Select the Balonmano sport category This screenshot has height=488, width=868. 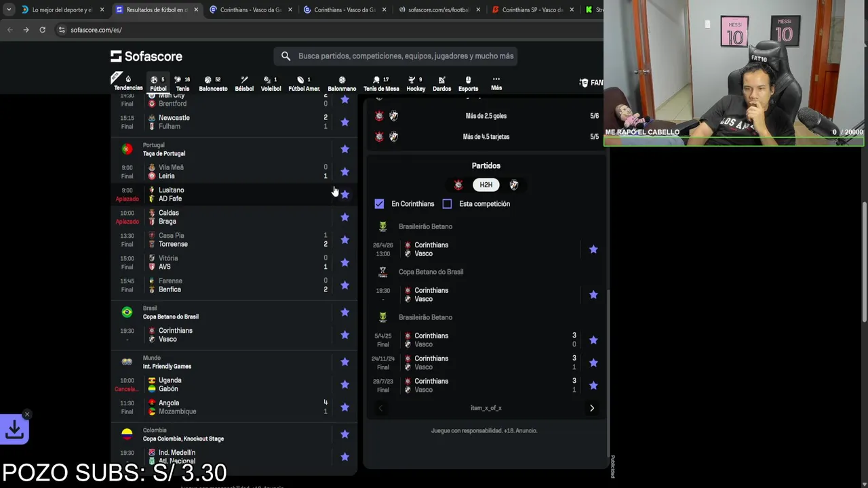[x=342, y=83]
